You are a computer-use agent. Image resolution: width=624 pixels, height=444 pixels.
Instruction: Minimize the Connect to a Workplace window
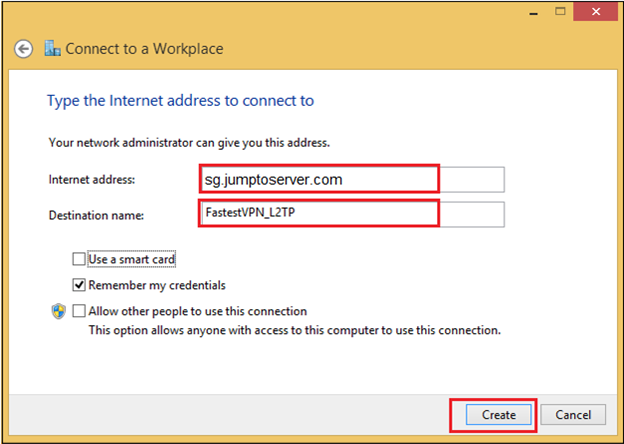point(534,12)
